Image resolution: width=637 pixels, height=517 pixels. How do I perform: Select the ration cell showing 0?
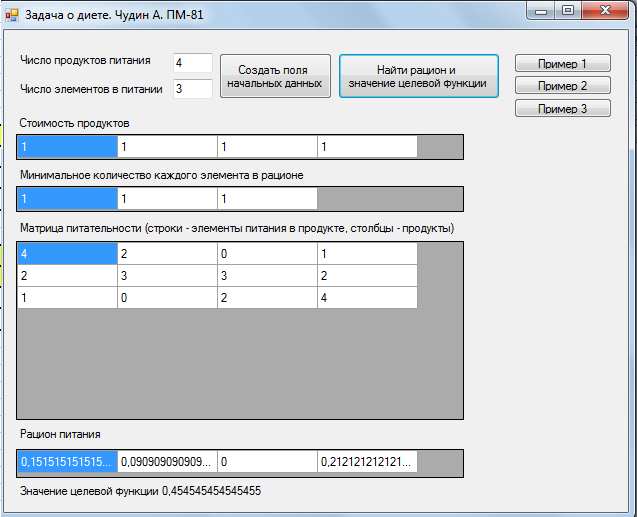point(267,462)
